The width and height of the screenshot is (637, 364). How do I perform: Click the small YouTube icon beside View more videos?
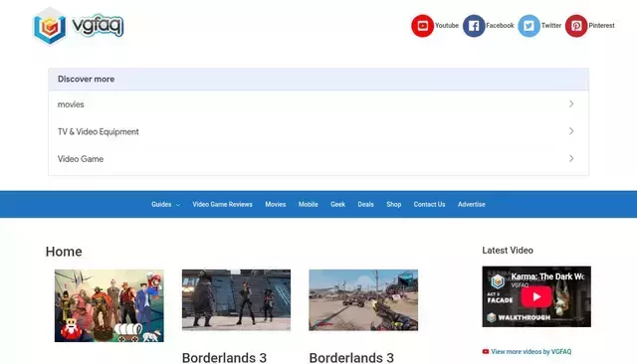486,351
